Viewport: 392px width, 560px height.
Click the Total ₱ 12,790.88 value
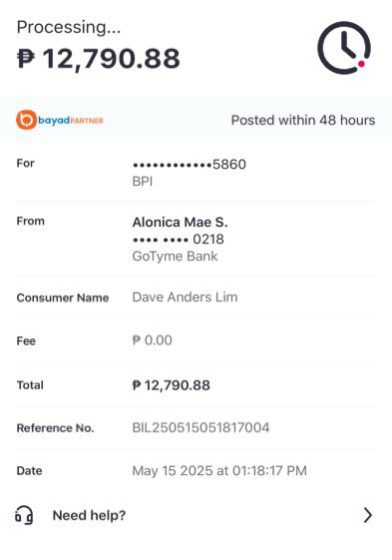coord(171,385)
